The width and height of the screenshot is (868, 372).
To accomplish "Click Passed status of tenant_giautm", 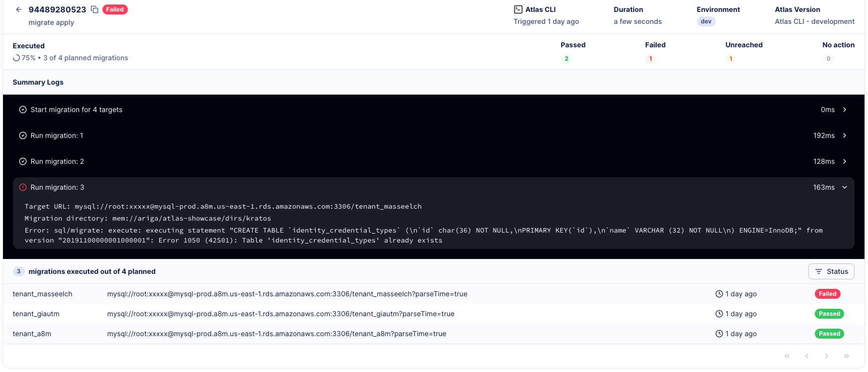I will [829, 314].
